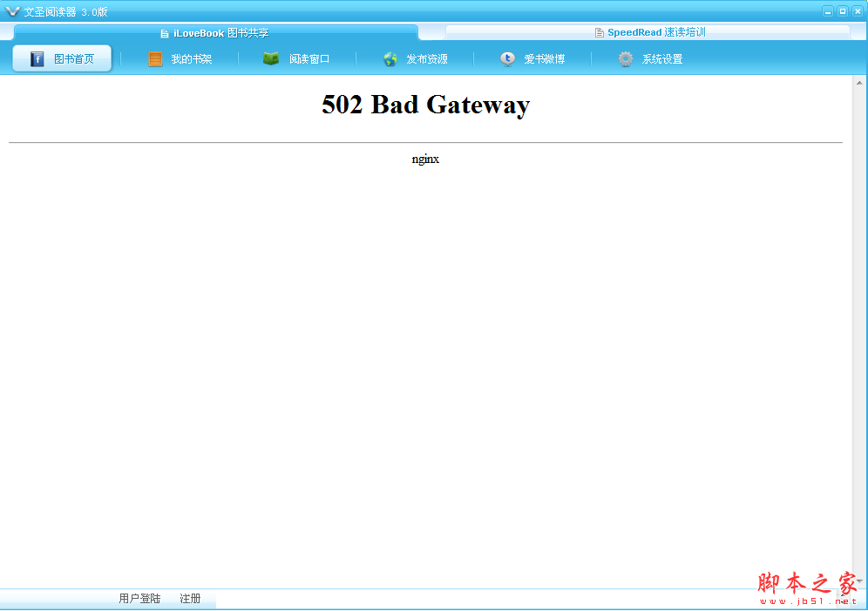Open 爱书微博 microblog section
Screen dimensions: 868x611
[545, 58]
